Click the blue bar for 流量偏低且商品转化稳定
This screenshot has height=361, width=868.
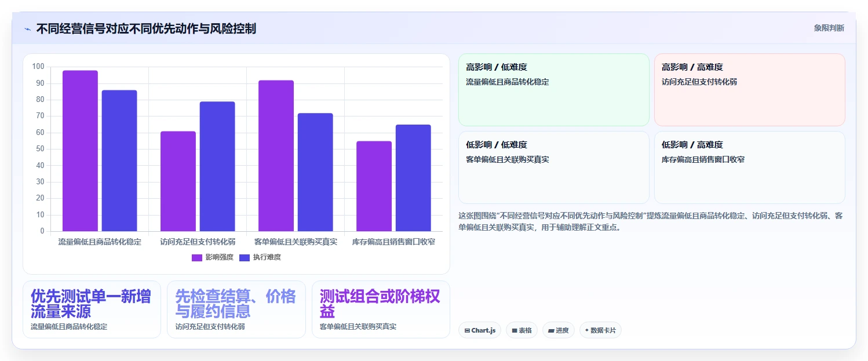(119, 161)
